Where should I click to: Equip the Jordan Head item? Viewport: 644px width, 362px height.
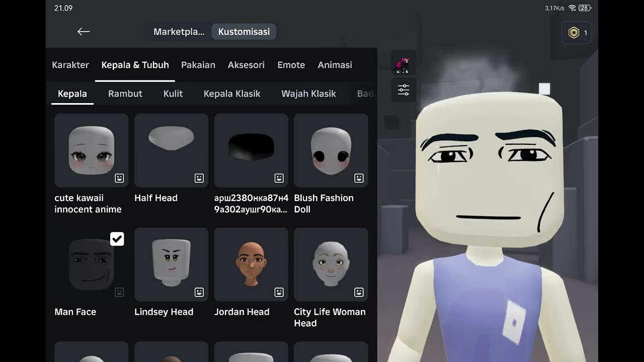click(x=251, y=264)
